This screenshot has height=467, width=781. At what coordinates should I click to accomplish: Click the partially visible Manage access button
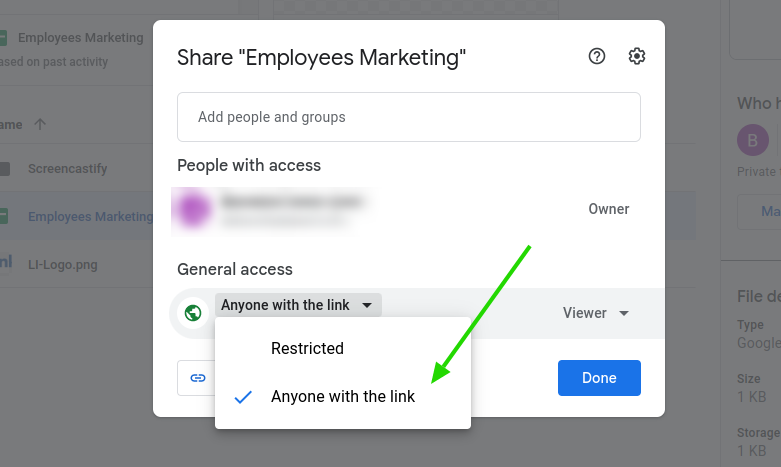click(x=765, y=211)
